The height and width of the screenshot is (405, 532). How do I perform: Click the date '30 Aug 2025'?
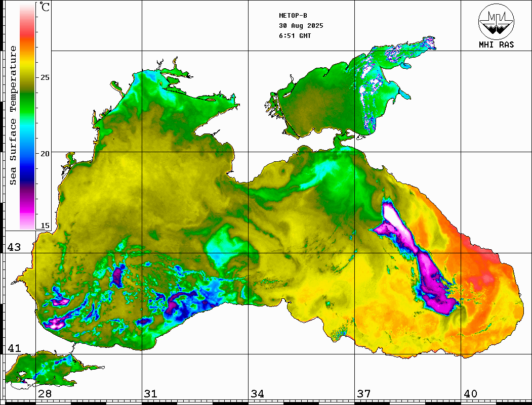[301, 26]
